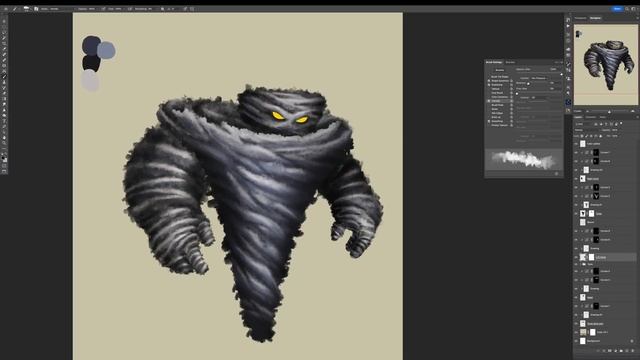Open the brush preset picker in options bar

pos(26,9)
